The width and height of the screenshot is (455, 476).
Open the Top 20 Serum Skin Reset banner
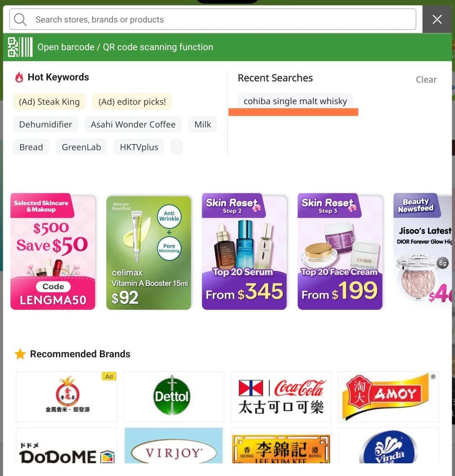pyautogui.click(x=244, y=251)
